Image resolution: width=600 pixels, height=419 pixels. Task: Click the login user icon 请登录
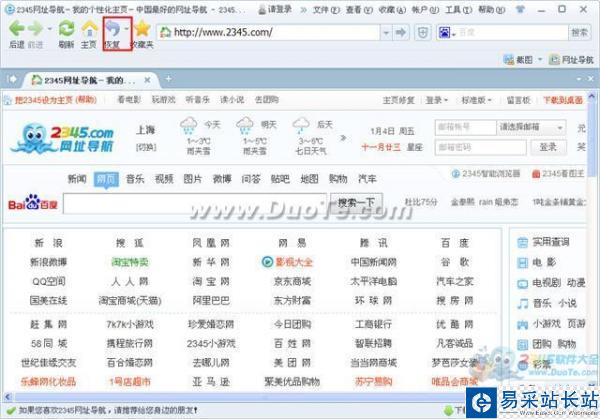tap(262, 9)
